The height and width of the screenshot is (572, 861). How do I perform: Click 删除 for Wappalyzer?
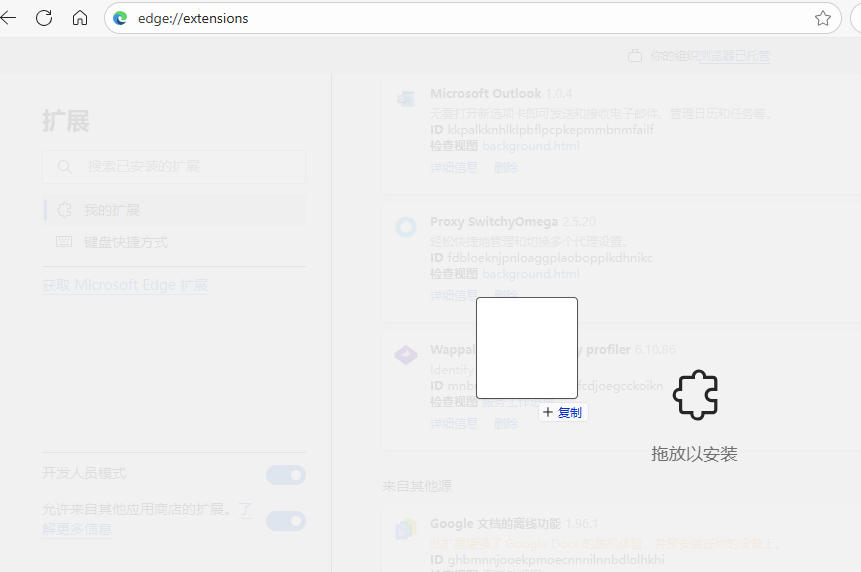click(506, 423)
